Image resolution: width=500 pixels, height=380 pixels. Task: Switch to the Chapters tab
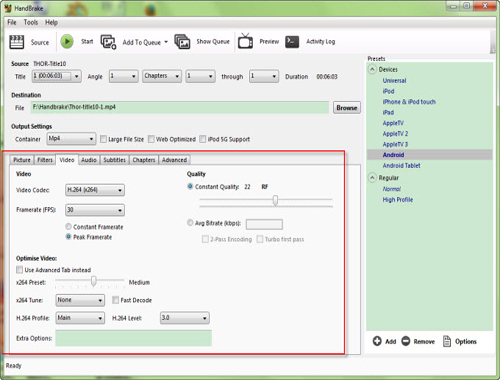click(x=144, y=160)
